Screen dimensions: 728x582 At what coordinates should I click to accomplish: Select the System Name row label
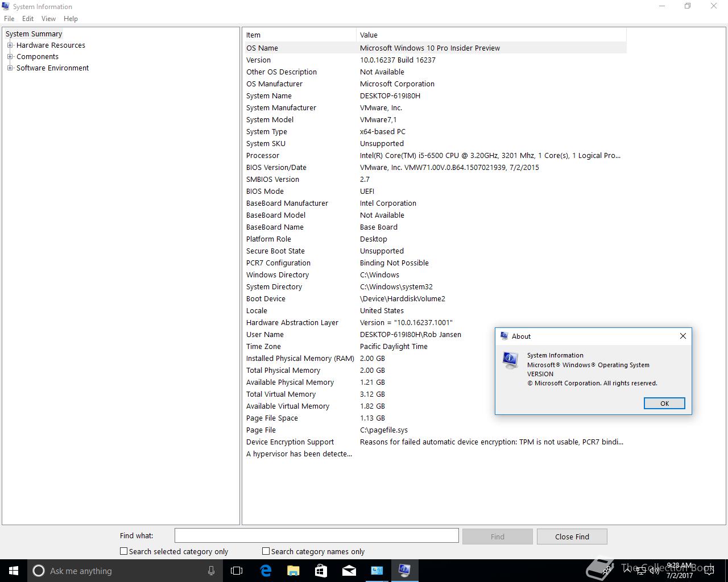click(268, 95)
